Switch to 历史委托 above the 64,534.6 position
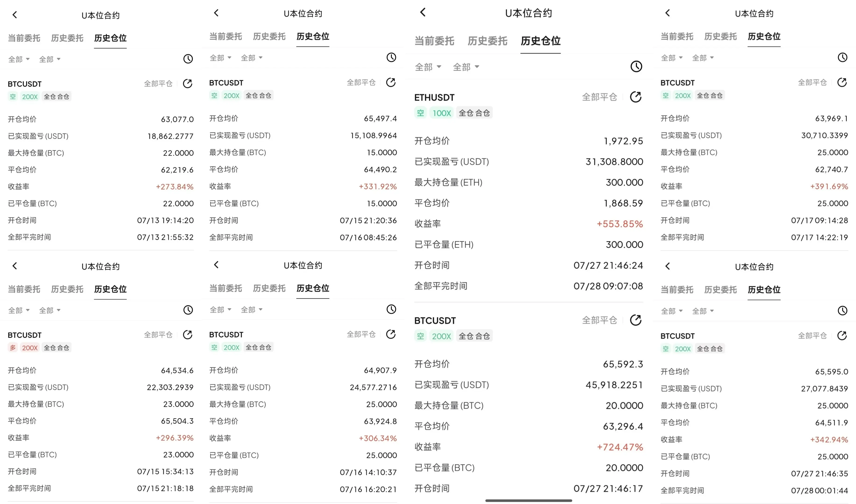Screen dimensions: 856x504 pyautogui.click(x=67, y=289)
